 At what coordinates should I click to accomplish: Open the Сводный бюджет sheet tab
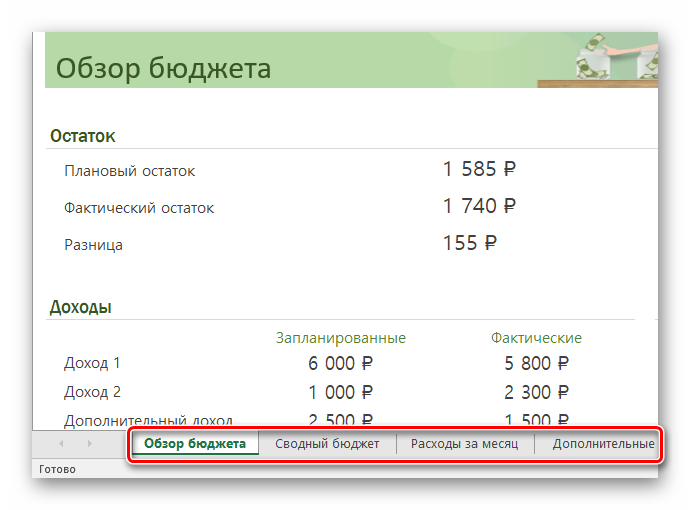[x=327, y=444]
